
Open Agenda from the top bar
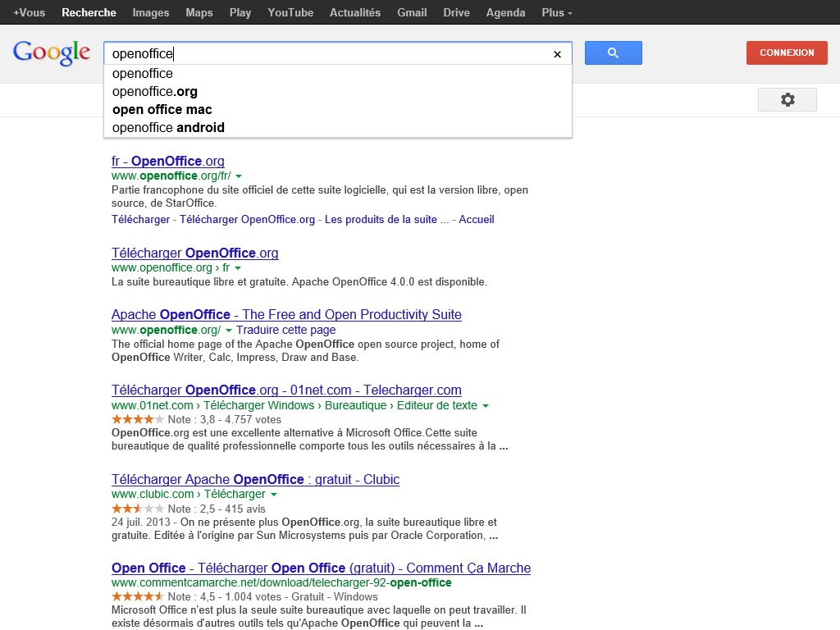coord(505,12)
